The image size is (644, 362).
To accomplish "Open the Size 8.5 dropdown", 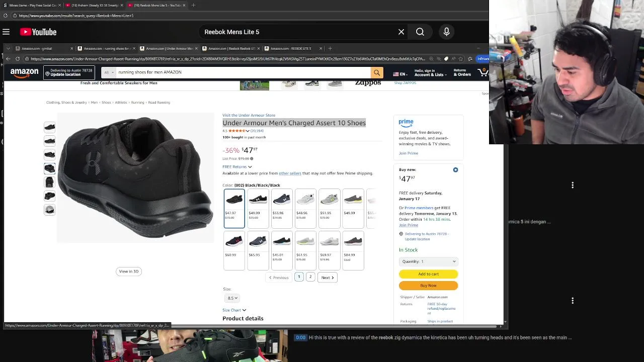I will tap(232, 298).
